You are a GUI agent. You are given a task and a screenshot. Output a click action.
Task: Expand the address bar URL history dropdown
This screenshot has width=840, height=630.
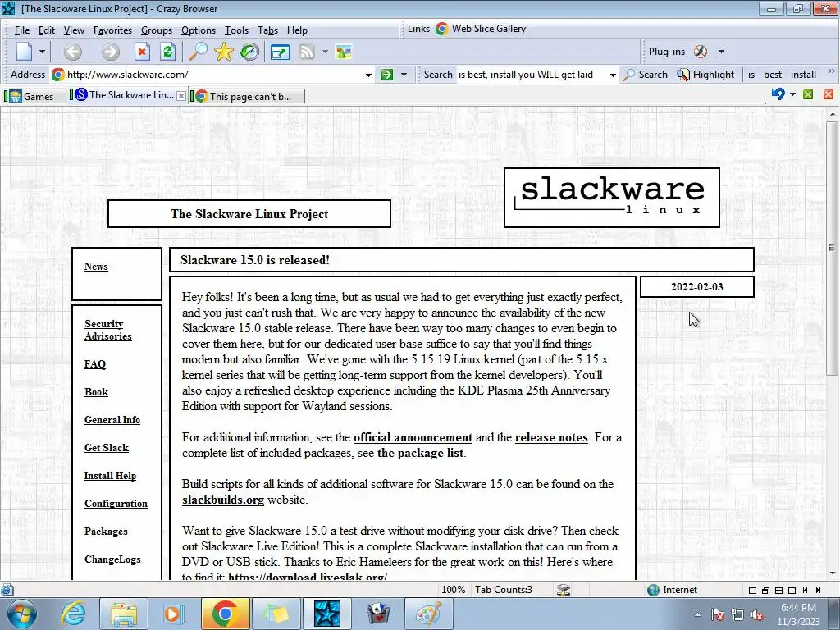click(x=368, y=75)
